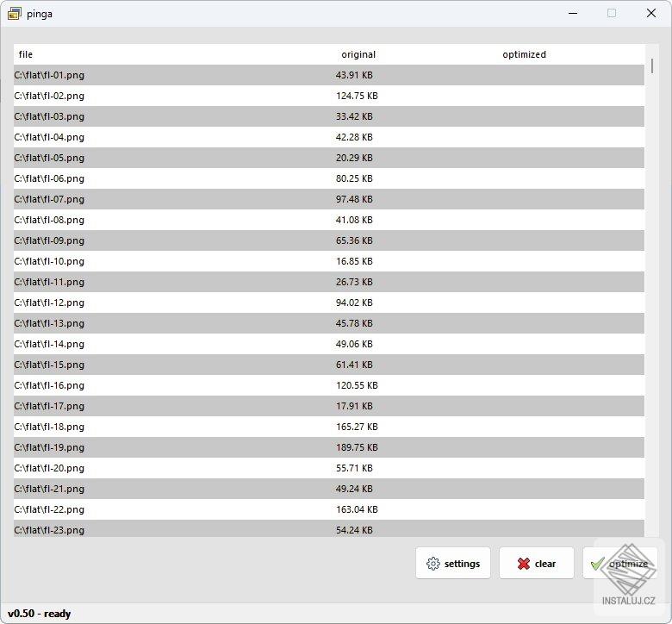Minimize the pinga window
Viewport: 672px width, 624px height.
[573, 13]
